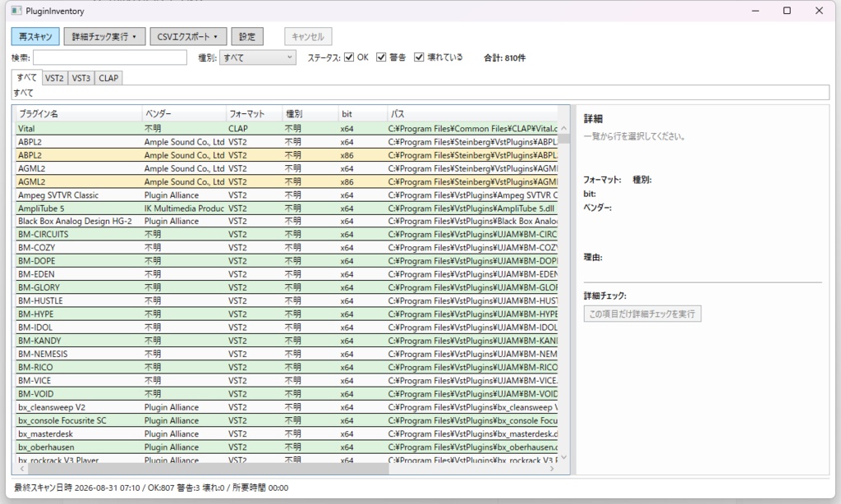The width and height of the screenshot is (841, 504).
Task: Click the Vital.clap path cell
Action: (x=472, y=129)
